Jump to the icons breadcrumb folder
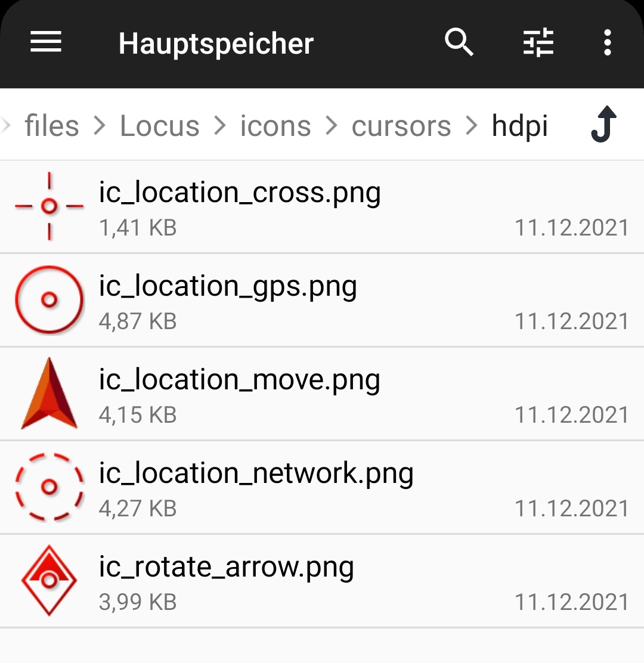644x663 pixels. click(275, 126)
